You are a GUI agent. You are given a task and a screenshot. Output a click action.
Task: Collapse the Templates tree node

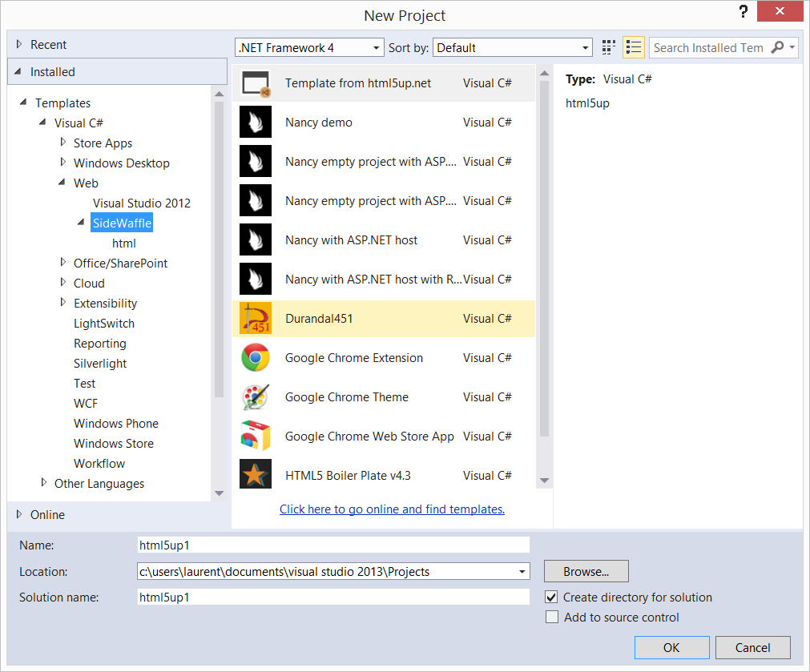pyautogui.click(x=23, y=103)
